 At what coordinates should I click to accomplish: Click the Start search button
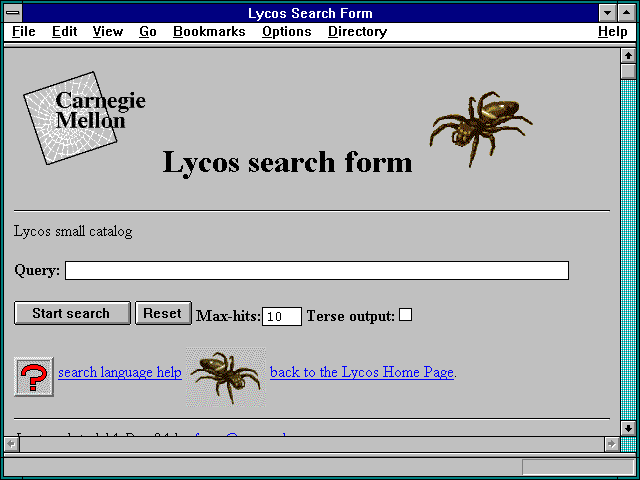(72, 313)
